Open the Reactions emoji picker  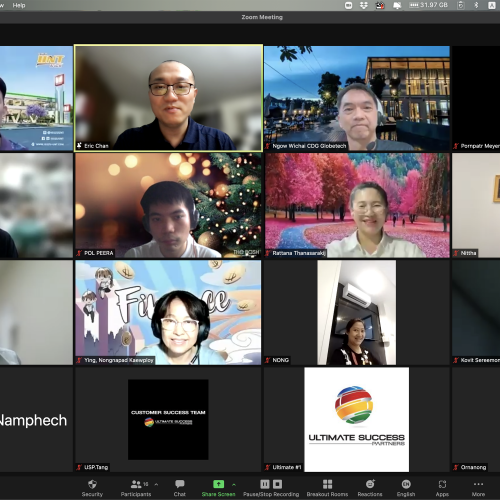[x=370, y=488]
